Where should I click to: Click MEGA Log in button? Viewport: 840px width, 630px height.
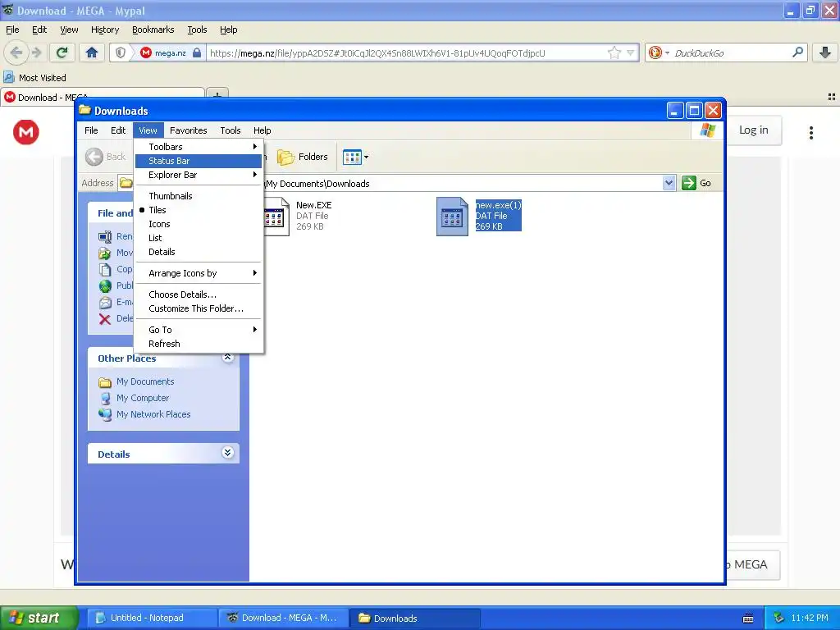click(753, 130)
